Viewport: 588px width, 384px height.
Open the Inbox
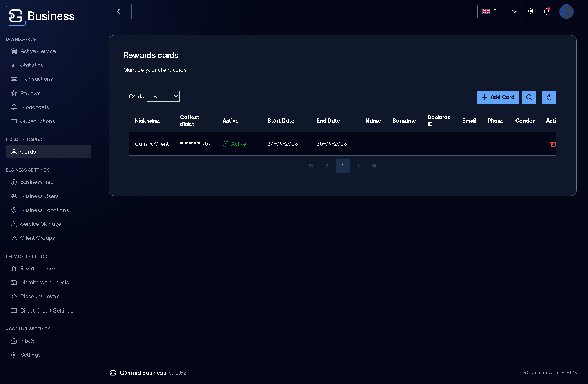49,341
